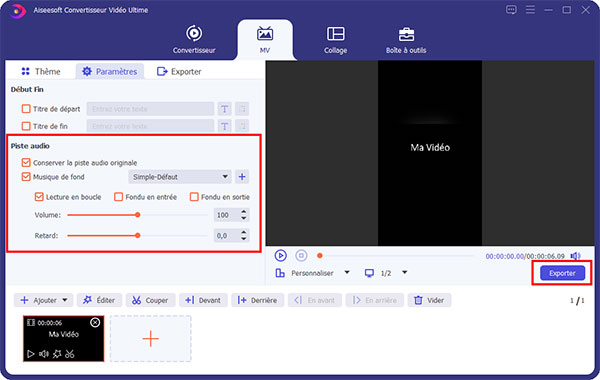Click the Volume value field 100

tap(227, 215)
